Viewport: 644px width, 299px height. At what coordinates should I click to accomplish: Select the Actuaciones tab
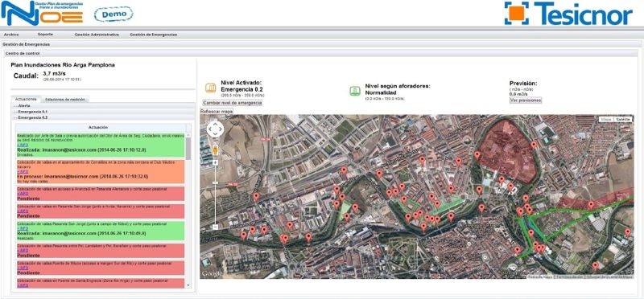tap(26, 99)
